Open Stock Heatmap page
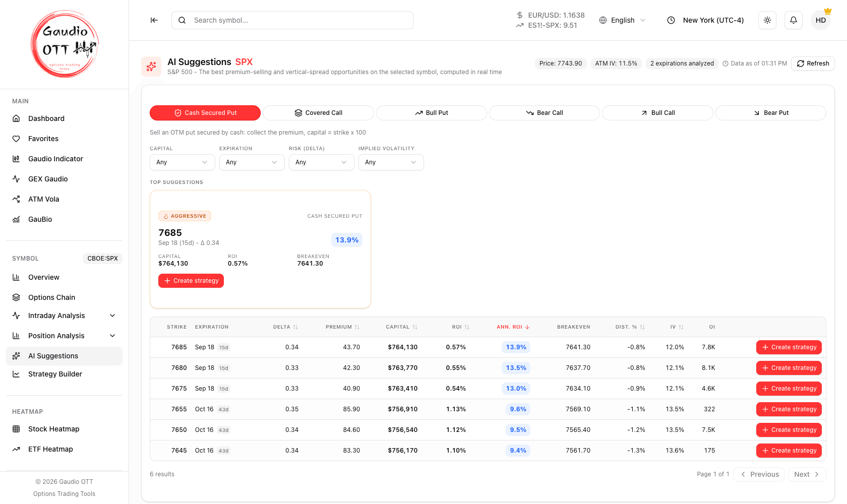 (64, 429)
